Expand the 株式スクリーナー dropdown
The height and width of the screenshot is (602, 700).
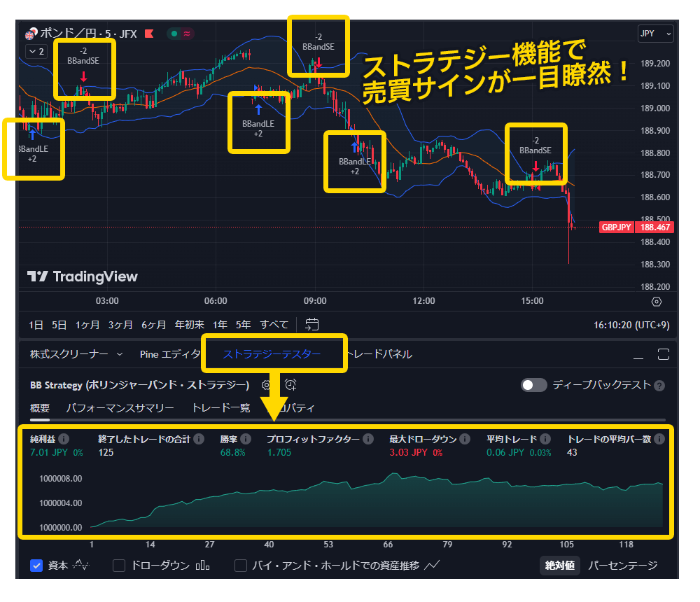119,354
